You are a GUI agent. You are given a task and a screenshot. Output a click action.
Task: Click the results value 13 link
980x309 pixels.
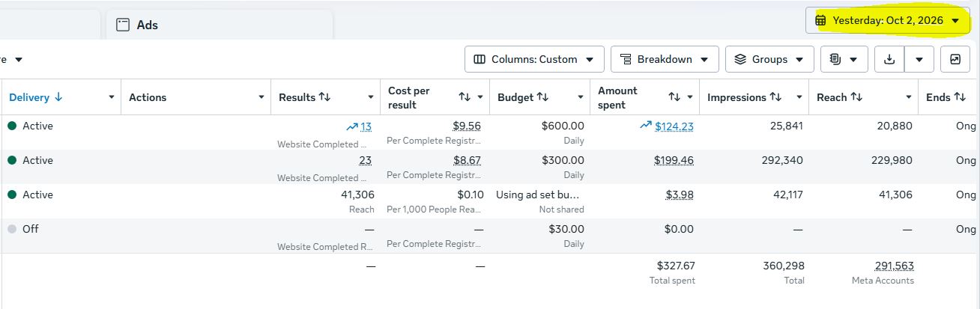pyautogui.click(x=366, y=126)
